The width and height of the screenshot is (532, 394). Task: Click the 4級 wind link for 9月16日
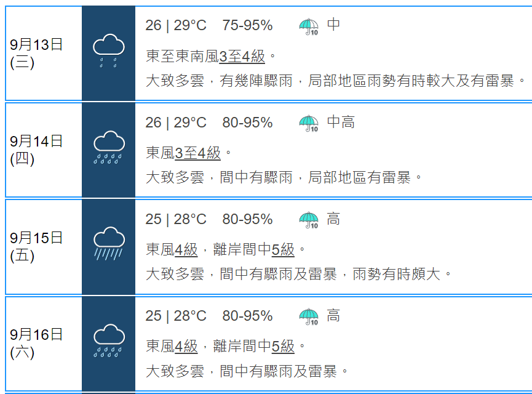click(186, 347)
